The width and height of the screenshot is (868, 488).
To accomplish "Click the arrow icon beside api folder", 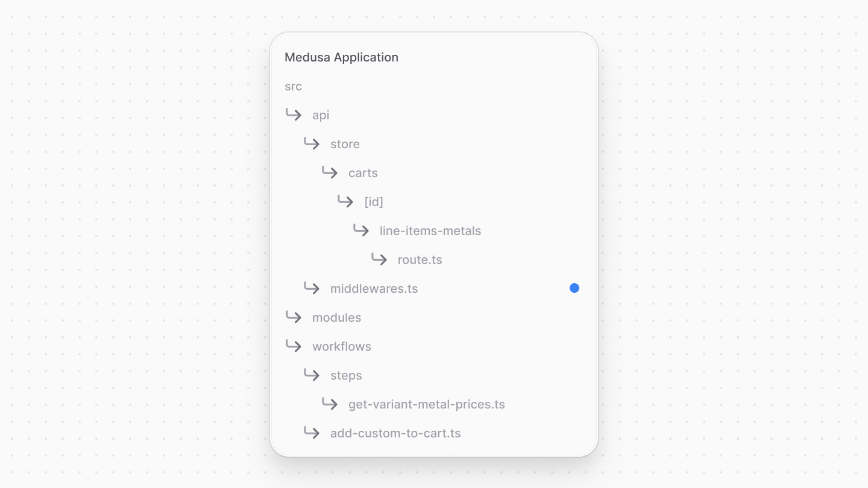I will coord(294,115).
